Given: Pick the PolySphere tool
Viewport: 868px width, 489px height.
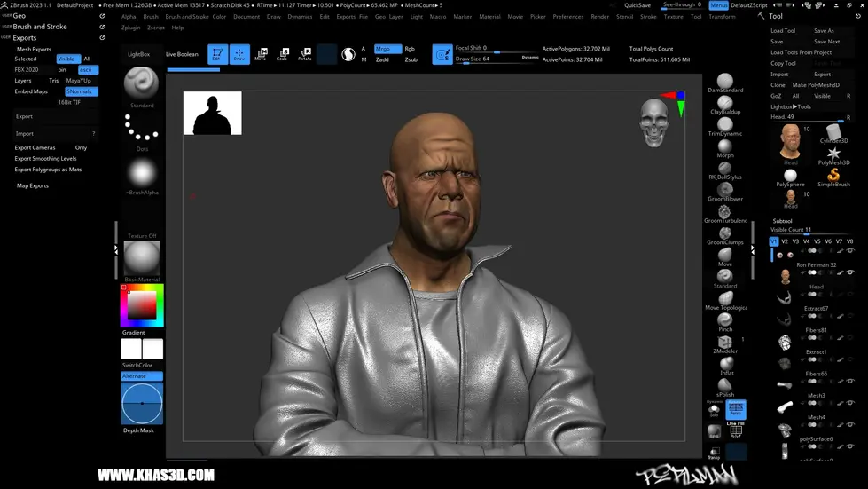Looking at the screenshot, I should (x=790, y=177).
